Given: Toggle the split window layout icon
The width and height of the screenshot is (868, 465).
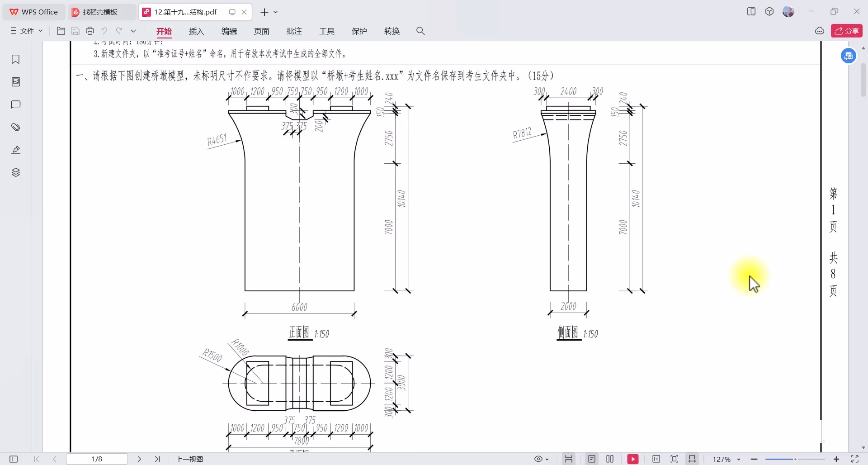Looking at the screenshot, I should click(x=751, y=12).
